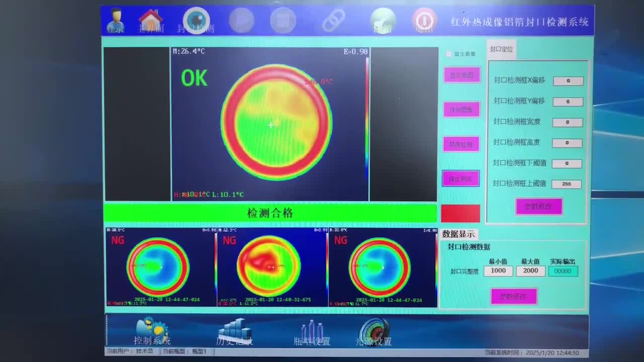Open History Records bar chart icon
Viewport: 644px width, 362px height.
(235, 331)
